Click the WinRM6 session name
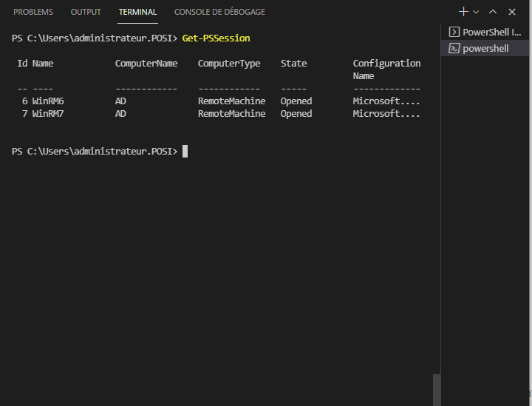The height and width of the screenshot is (406, 532). point(48,101)
